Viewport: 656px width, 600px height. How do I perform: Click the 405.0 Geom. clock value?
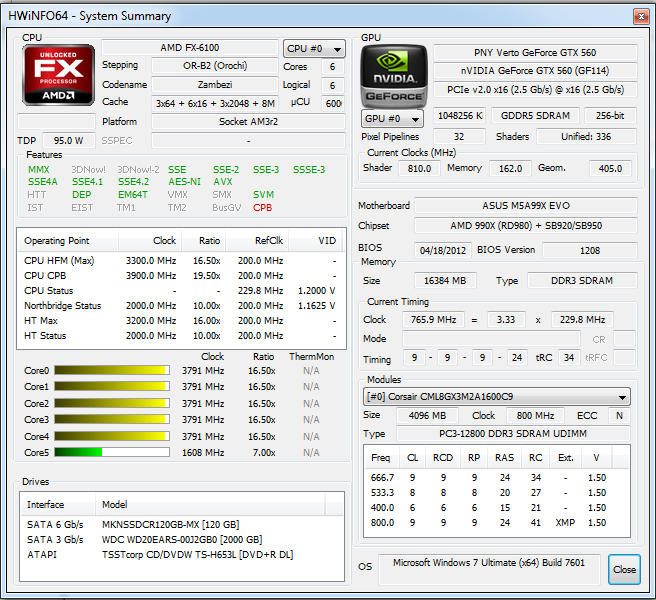610,168
